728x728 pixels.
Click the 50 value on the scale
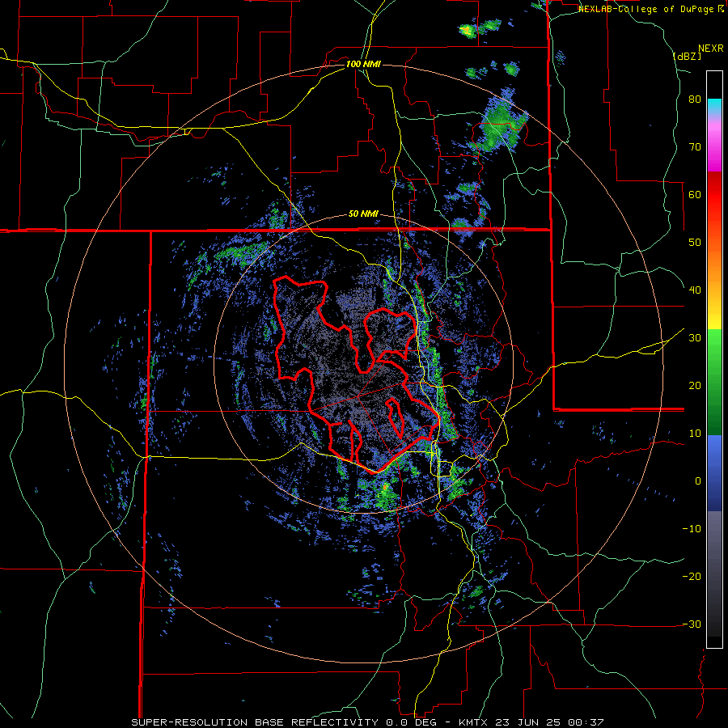pyautogui.click(x=695, y=243)
